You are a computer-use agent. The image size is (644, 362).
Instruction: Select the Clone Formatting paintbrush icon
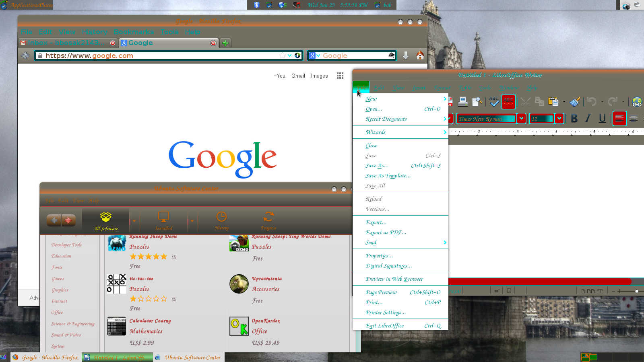(575, 102)
